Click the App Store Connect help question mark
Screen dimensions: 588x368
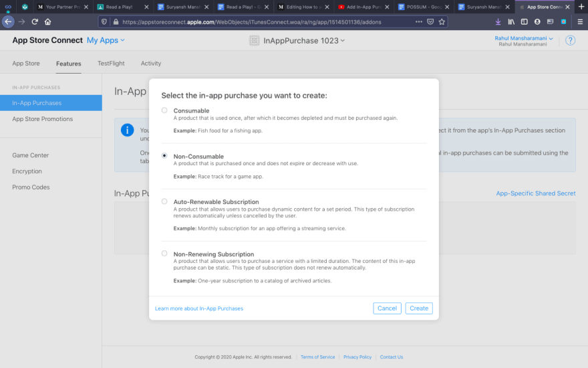click(571, 40)
